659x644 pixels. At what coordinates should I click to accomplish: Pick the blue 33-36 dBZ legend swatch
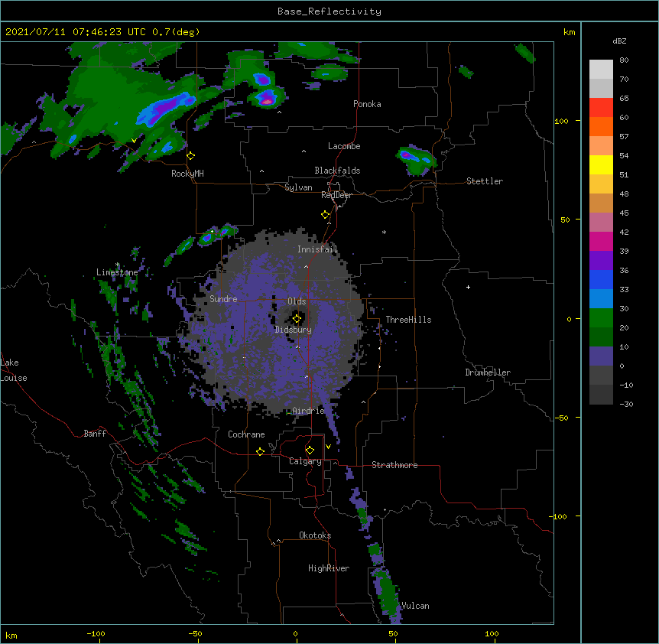(x=601, y=279)
